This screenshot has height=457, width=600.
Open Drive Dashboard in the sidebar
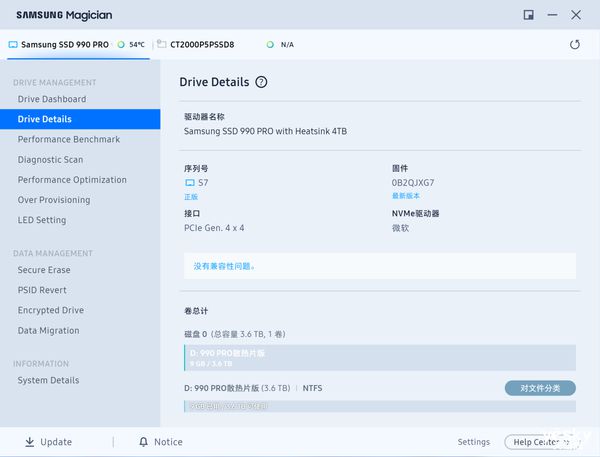(52, 99)
